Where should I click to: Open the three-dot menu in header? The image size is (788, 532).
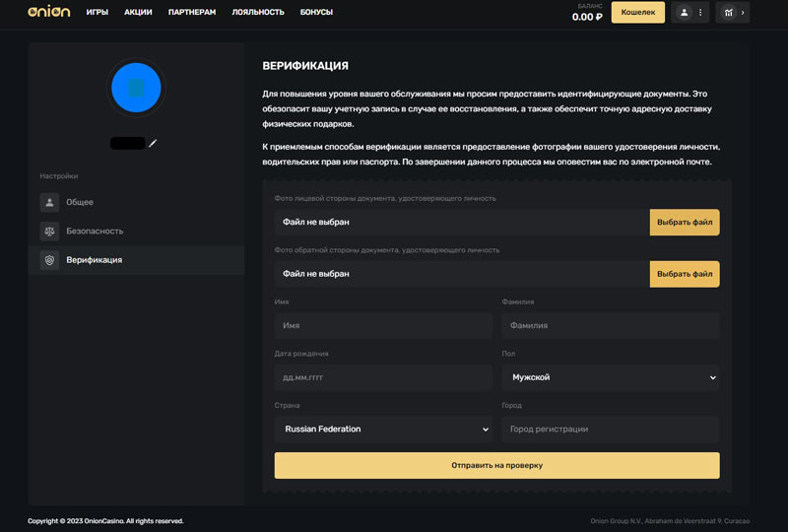[x=700, y=13]
